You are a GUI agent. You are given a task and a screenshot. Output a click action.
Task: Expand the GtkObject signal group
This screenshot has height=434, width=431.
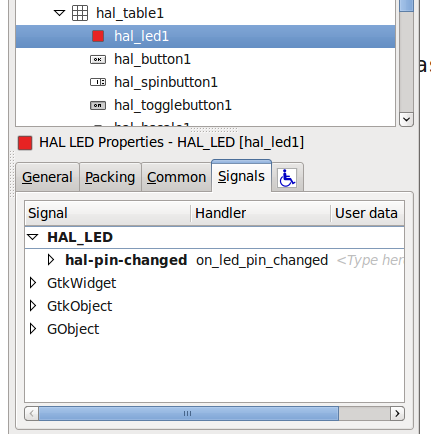click(33, 306)
